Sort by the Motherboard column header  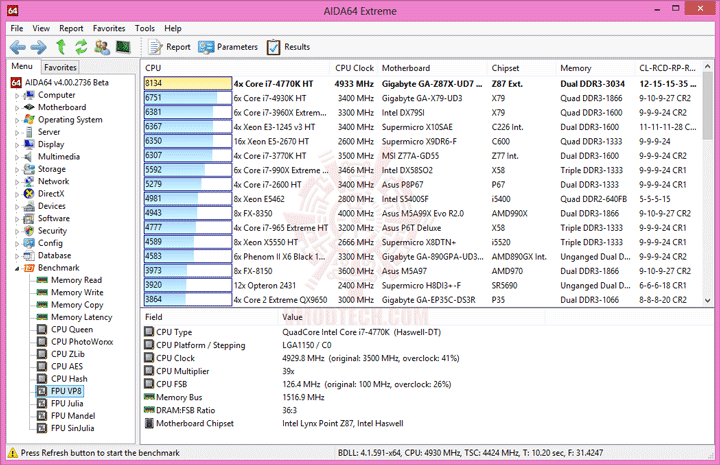click(x=432, y=68)
